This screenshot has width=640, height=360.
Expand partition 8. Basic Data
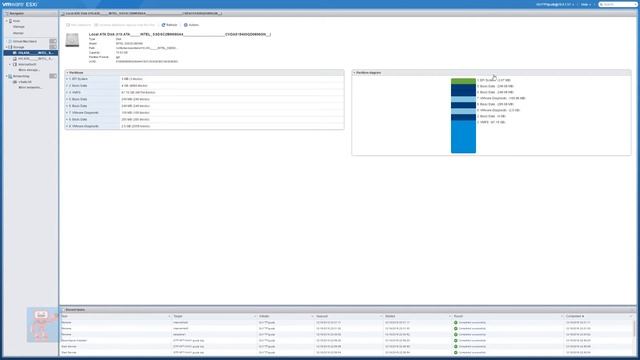[x=67, y=119]
